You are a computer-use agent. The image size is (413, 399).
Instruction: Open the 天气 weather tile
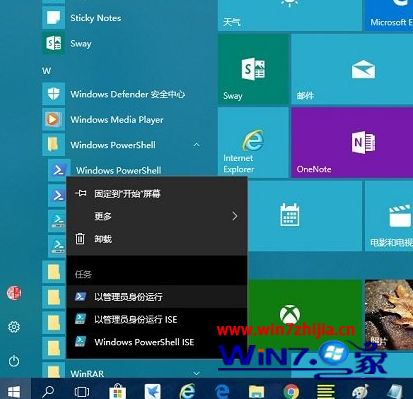[x=290, y=15]
